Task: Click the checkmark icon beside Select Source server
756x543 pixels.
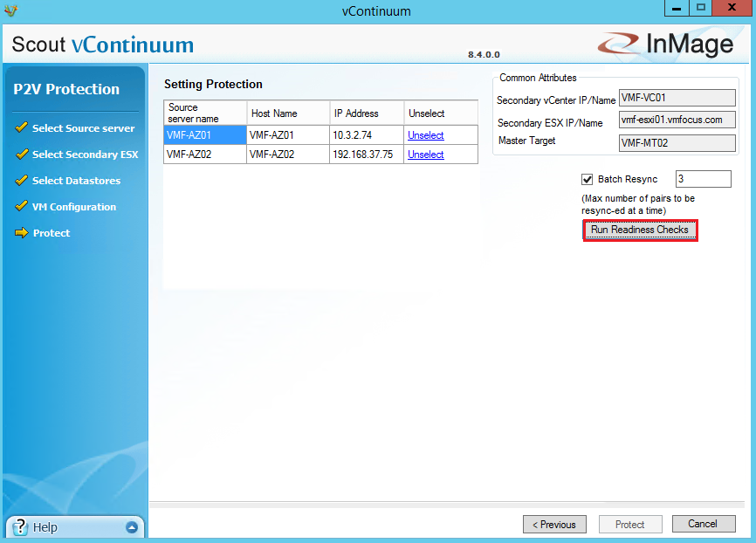Action: (21, 127)
